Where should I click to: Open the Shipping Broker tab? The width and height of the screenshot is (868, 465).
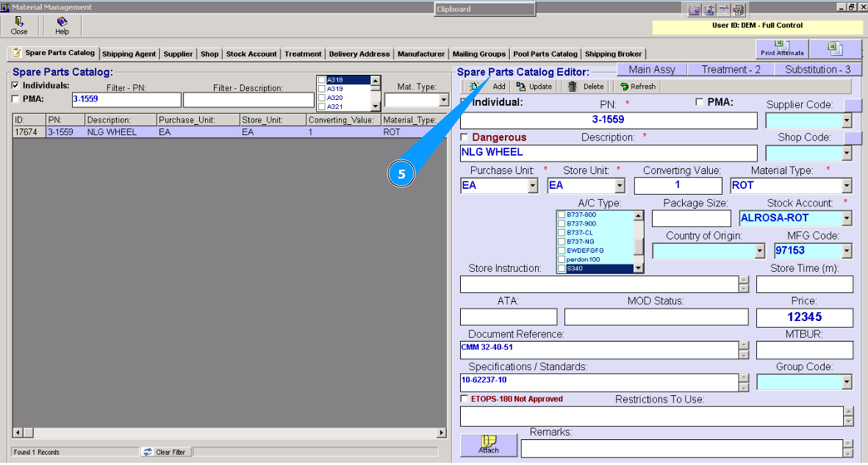(614, 54)
